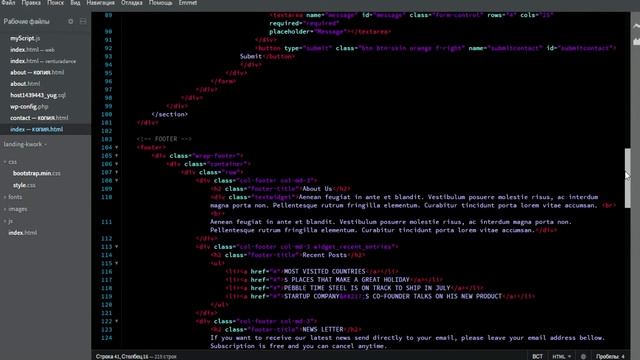
Task: Open the HTML language mode dropdown
Action: 562,356
